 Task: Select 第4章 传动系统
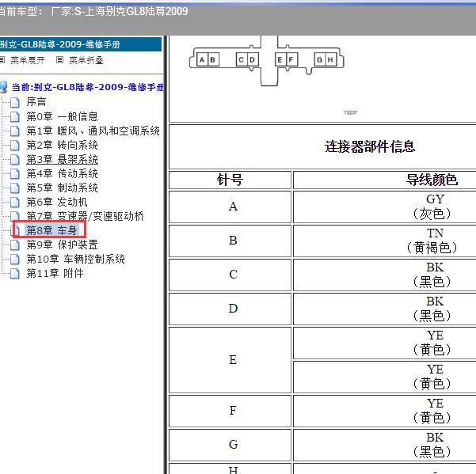(62, 174)
